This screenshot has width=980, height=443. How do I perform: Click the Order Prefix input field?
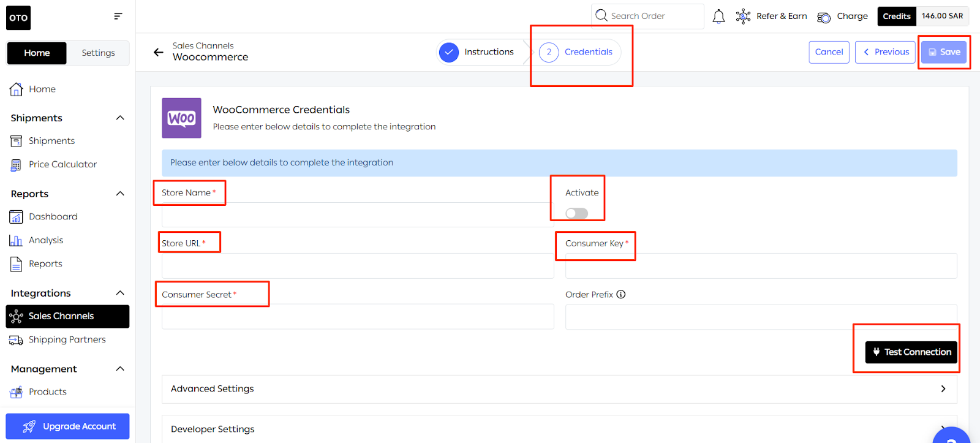pyautogui.click(x=761, y=317)
